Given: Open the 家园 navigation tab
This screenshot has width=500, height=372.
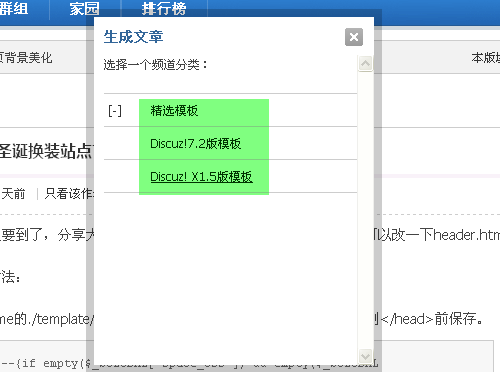Looking at the screenshot, I should point(84,9).
